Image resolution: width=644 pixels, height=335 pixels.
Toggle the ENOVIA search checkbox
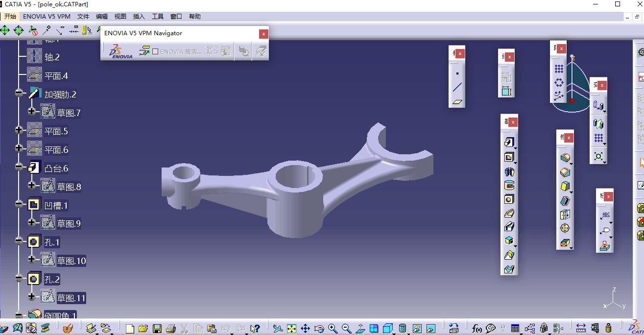point(155,51)
